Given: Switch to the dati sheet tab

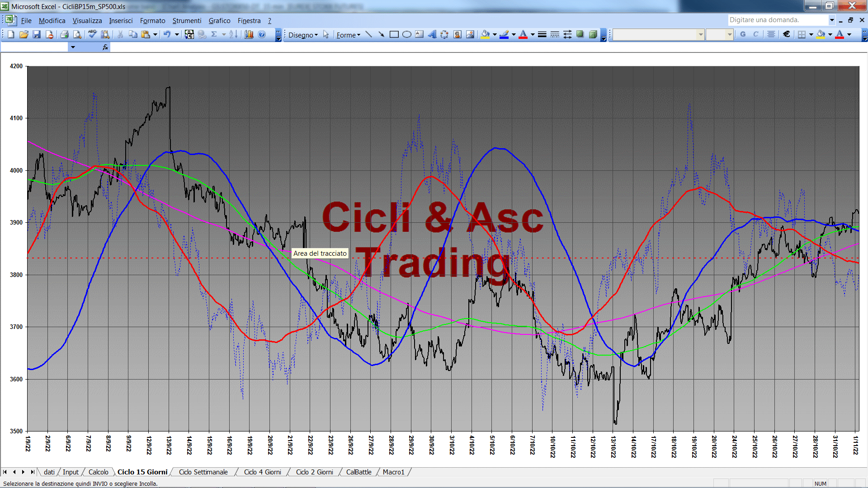Looking at the screenshot, I should click(49, 472).
